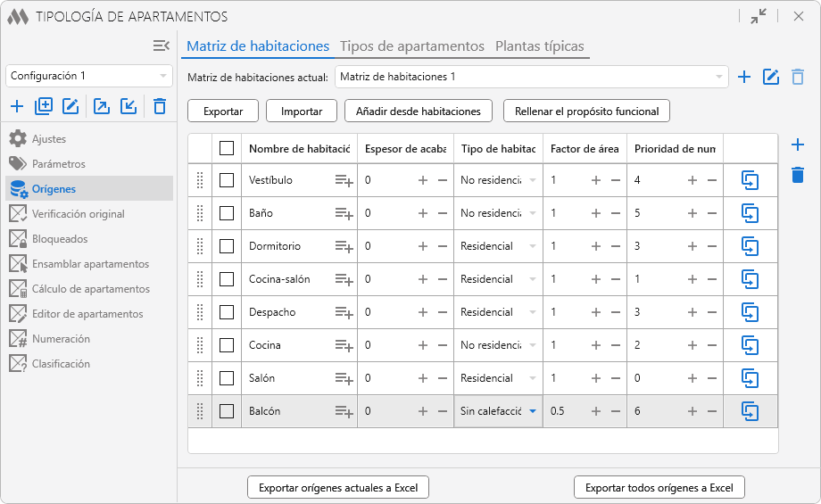Delete the configuration with sidebar trash icon
The height and width of the screenshot is (504, 821).
[x=160, y=107]
